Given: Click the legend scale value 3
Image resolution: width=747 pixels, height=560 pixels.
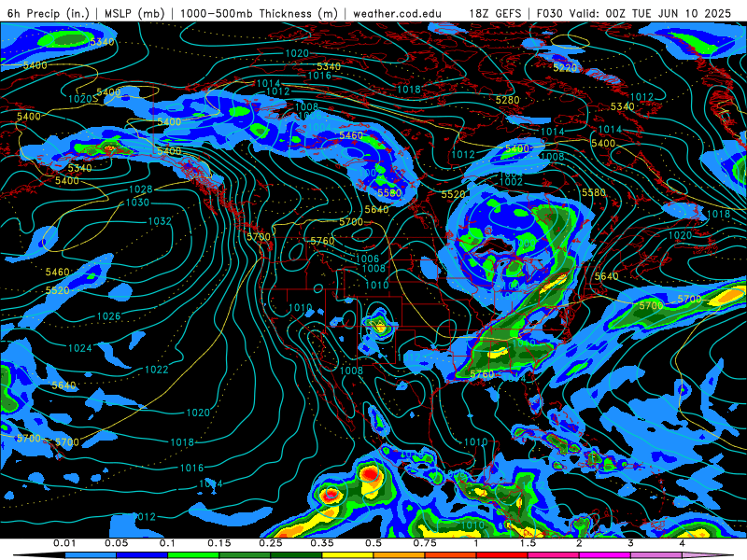Looking at the screenshot, I should [631, 543].
